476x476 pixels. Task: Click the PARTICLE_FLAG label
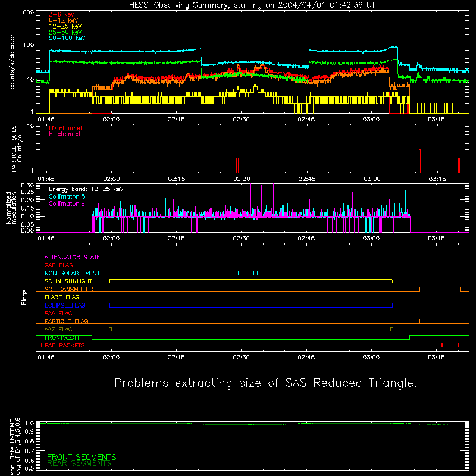coord(67,321)
